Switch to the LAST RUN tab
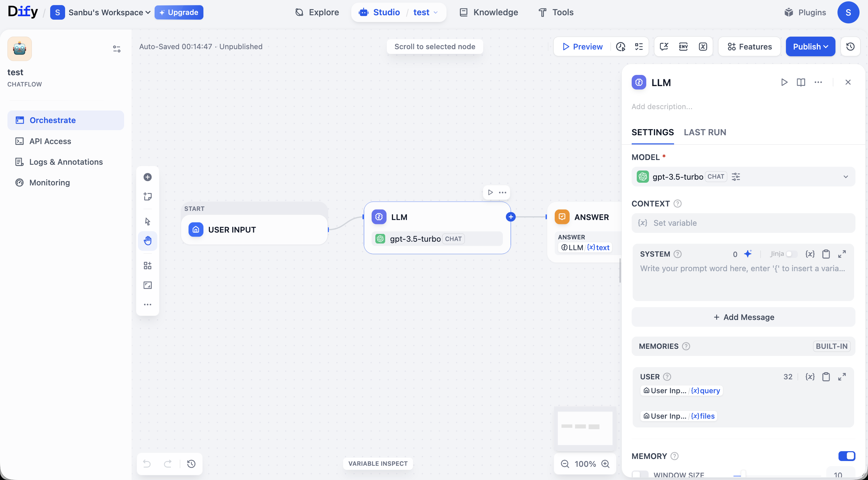868x480 pixels. (705, 132)
